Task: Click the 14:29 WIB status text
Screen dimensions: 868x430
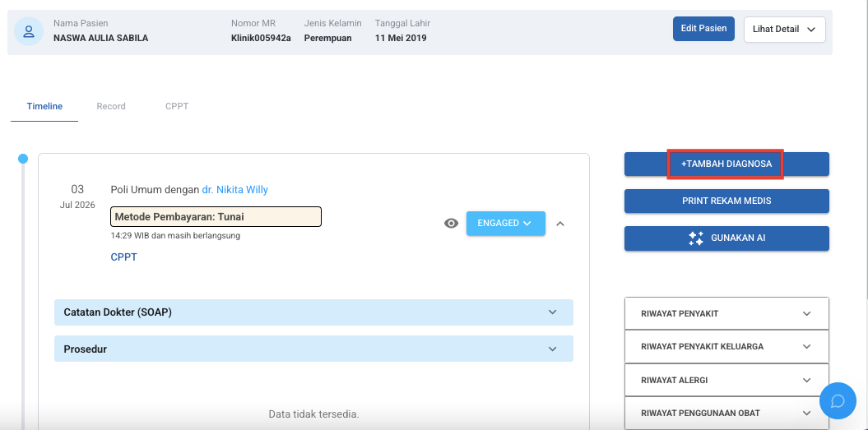Action: coord(175,235)
